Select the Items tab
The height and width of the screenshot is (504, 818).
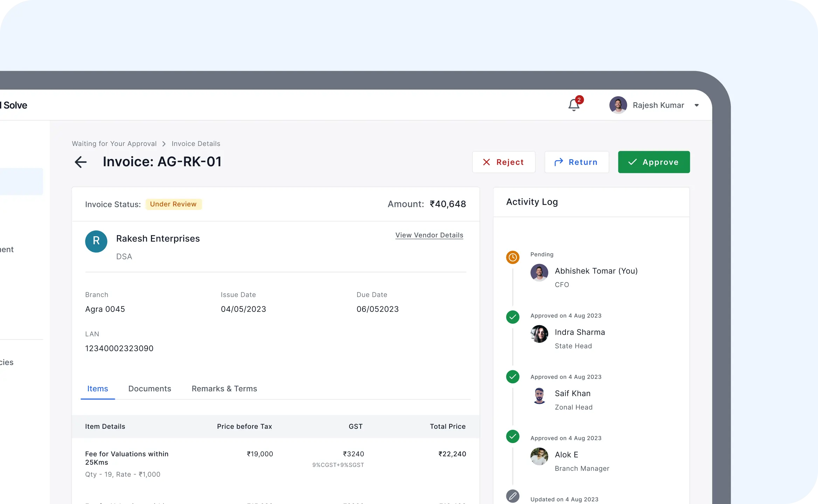click(x=97, y=389)
